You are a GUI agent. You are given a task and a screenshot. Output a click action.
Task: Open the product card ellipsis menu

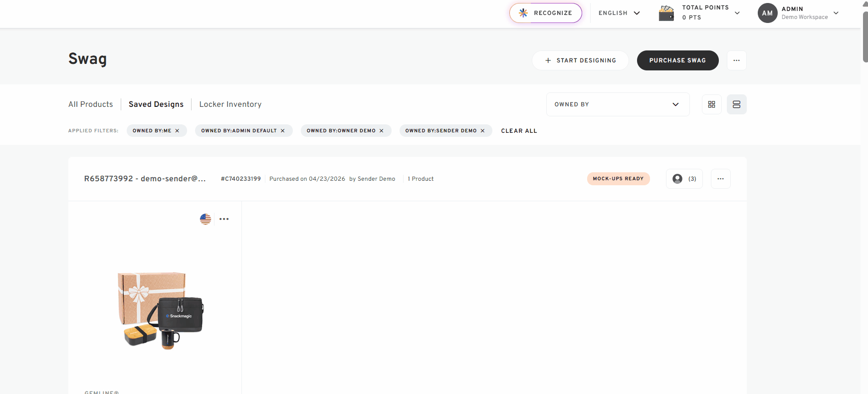coord(224,219)
